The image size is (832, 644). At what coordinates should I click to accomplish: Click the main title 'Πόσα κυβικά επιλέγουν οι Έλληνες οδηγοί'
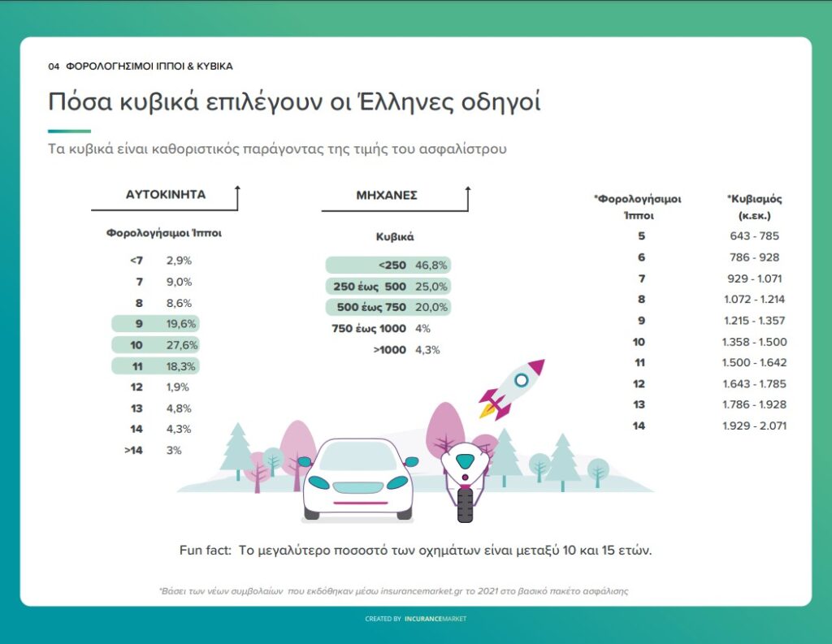pos(294,102)
